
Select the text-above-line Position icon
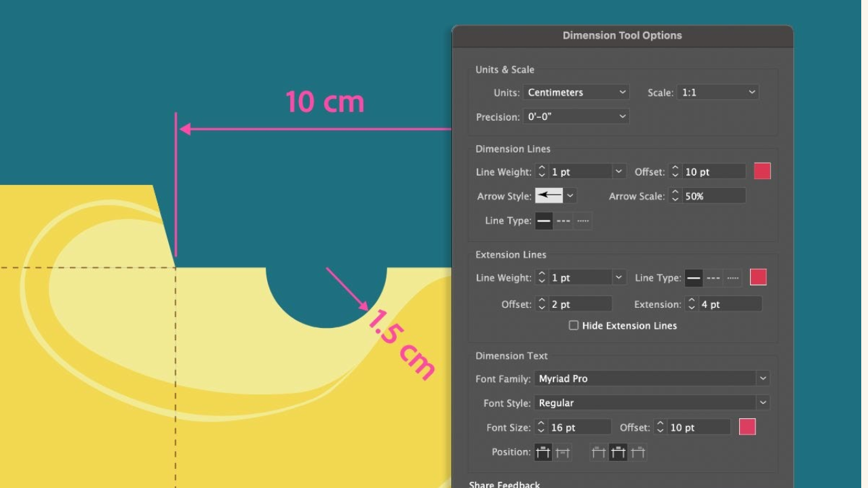543,451
